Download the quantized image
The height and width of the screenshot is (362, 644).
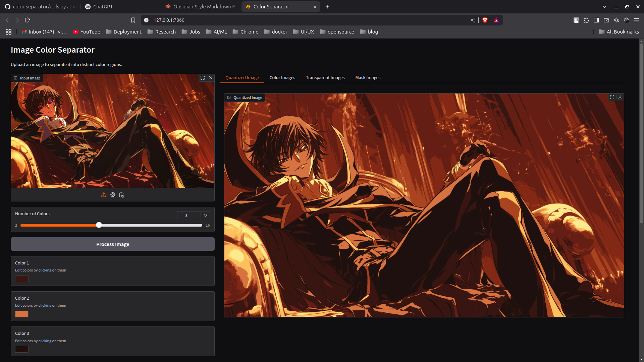coord(620,97)
